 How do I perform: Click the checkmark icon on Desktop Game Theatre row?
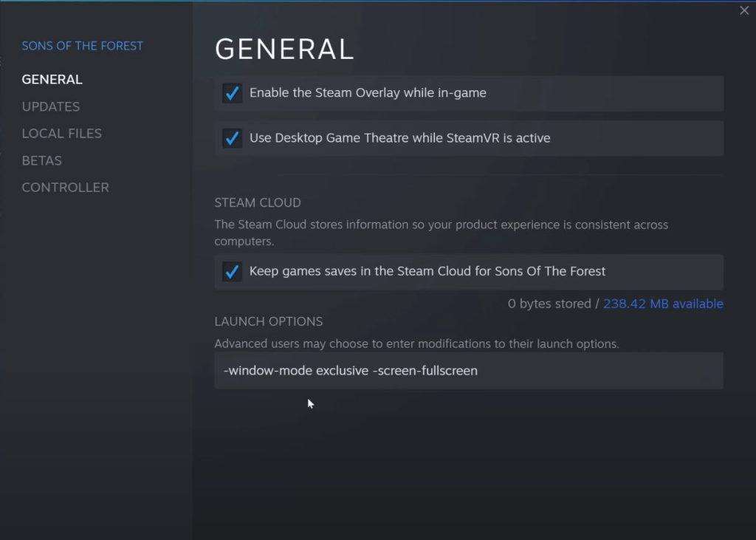tap(233, 138)
